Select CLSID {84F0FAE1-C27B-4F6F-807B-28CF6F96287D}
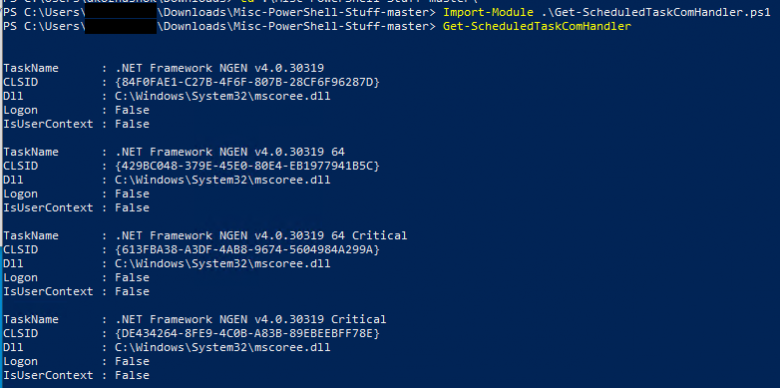The height and width of the screenshot is (388, 780). tap(247, 82)
